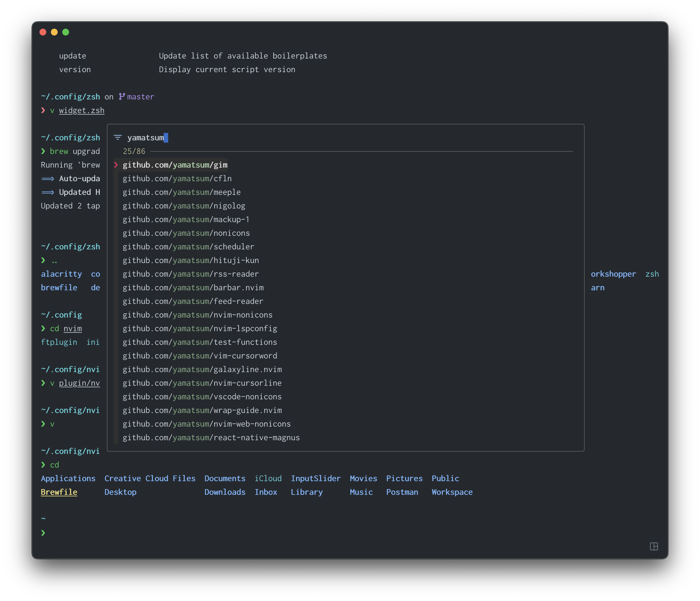
Task: Click the Applications directory name
Action: click(x=68, y=478)
